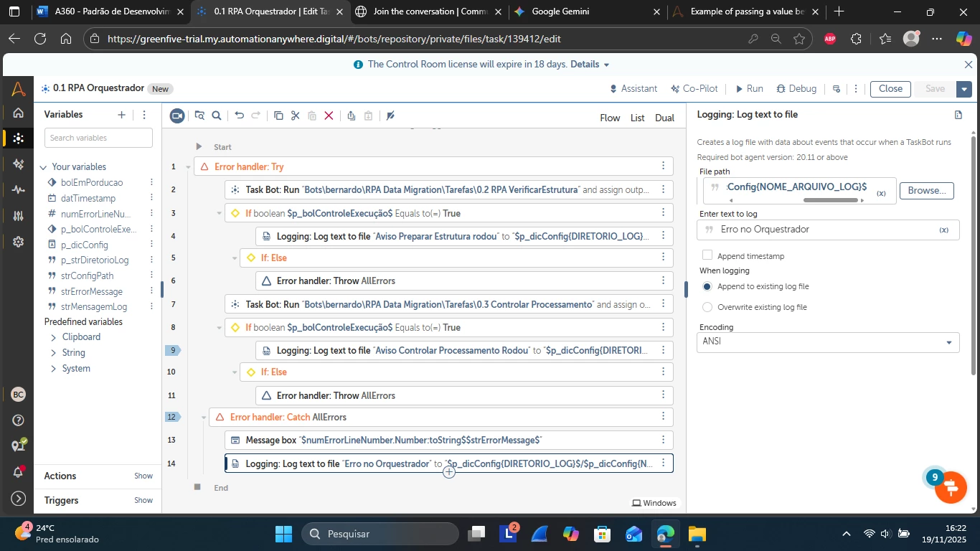The image size is (980, 551).
Task: Open the three-dot menu for line 14 logging action
Action: coord(663,463)
